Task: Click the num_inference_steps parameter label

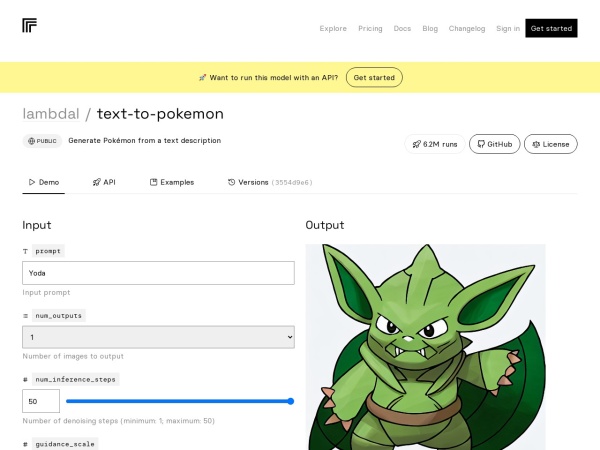Action: click(75, 380)
